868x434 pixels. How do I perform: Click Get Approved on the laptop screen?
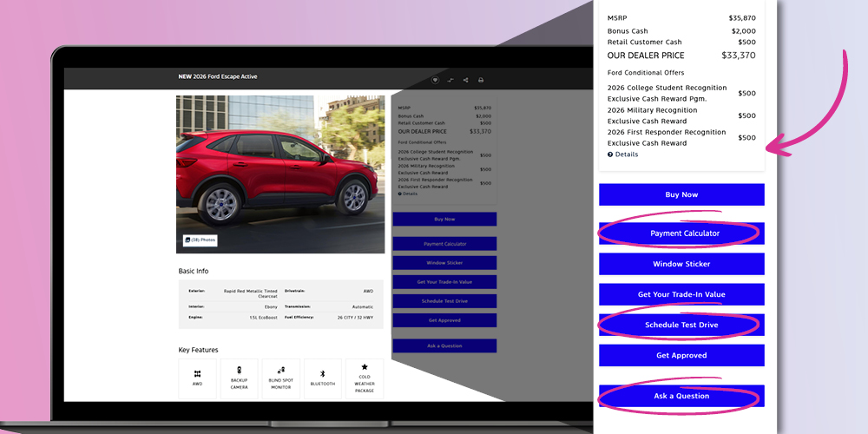[444, 320]
